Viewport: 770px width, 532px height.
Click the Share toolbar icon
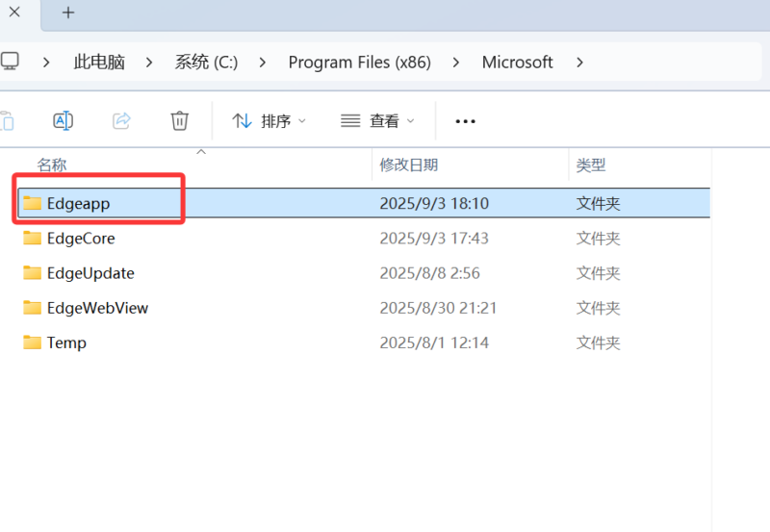[x=121, y=120]
